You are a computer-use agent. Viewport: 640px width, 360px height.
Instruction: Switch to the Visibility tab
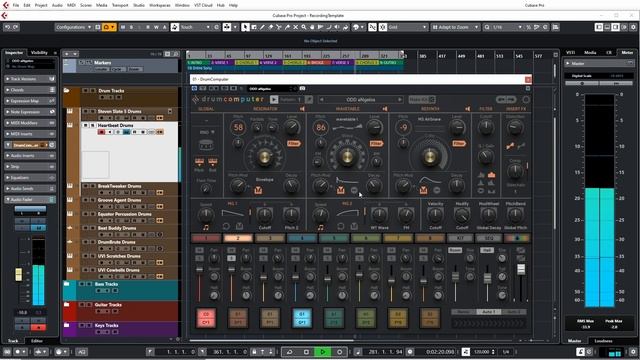39,53
